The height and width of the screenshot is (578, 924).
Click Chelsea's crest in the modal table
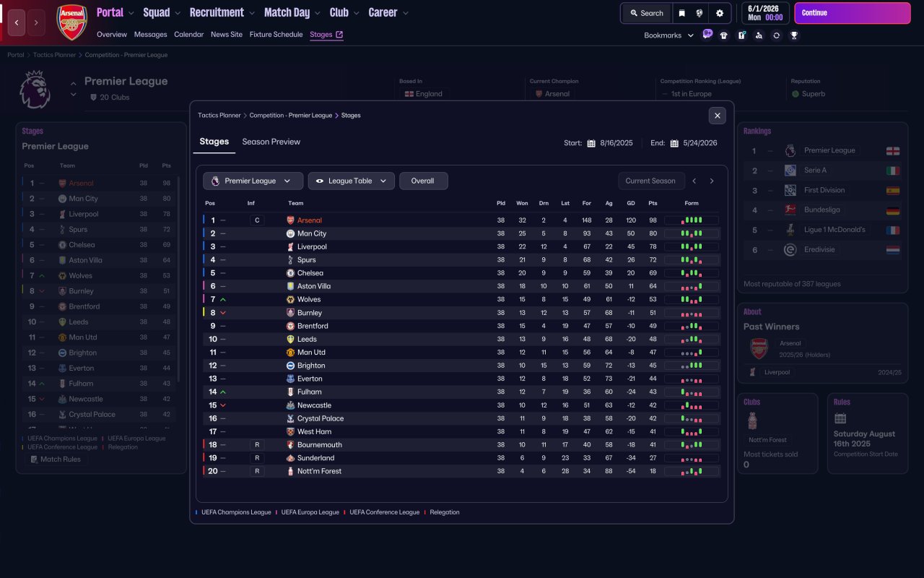coord(290,273)
